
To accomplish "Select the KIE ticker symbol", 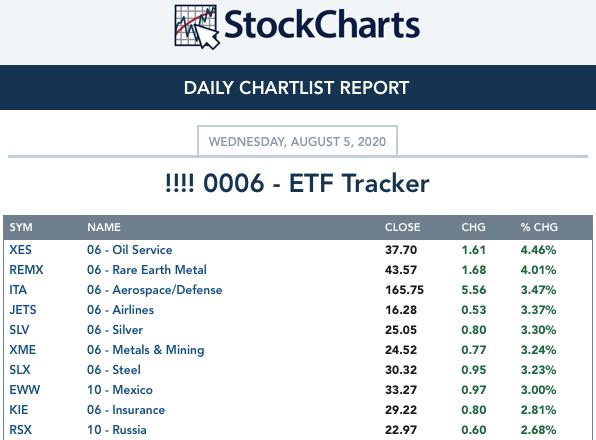I will point(19,410).
